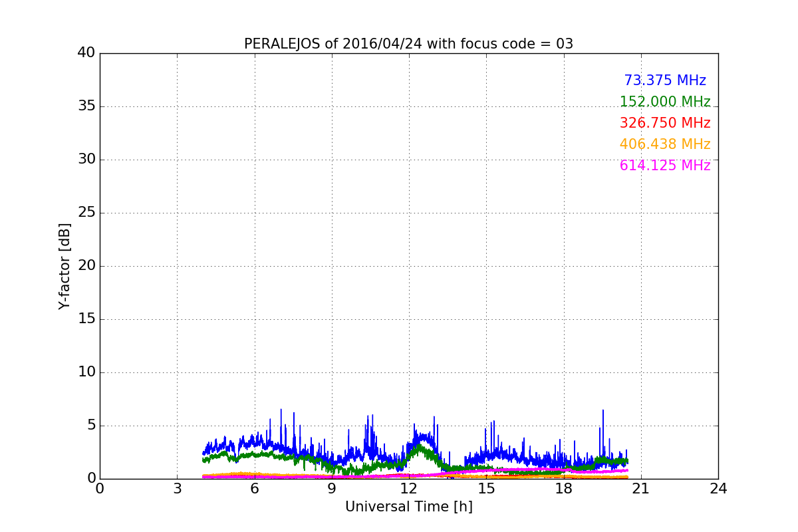Click the x-axis tick value 9
Viewport: 798px width, 532px height.
[331, 489]
